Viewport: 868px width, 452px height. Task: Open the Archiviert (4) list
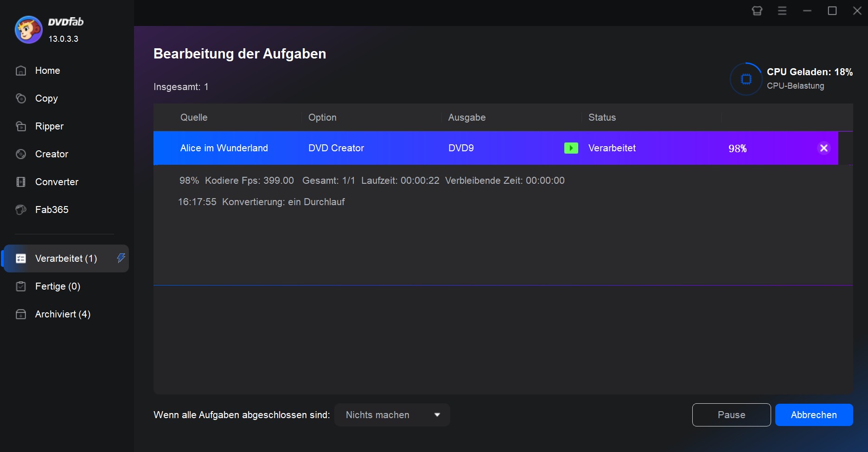click(x=63, y=314)
